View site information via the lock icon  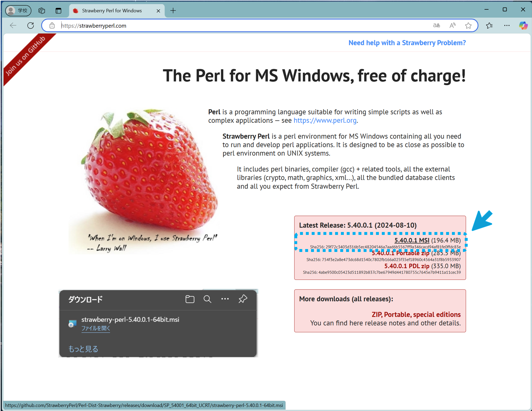pos(52,25)
